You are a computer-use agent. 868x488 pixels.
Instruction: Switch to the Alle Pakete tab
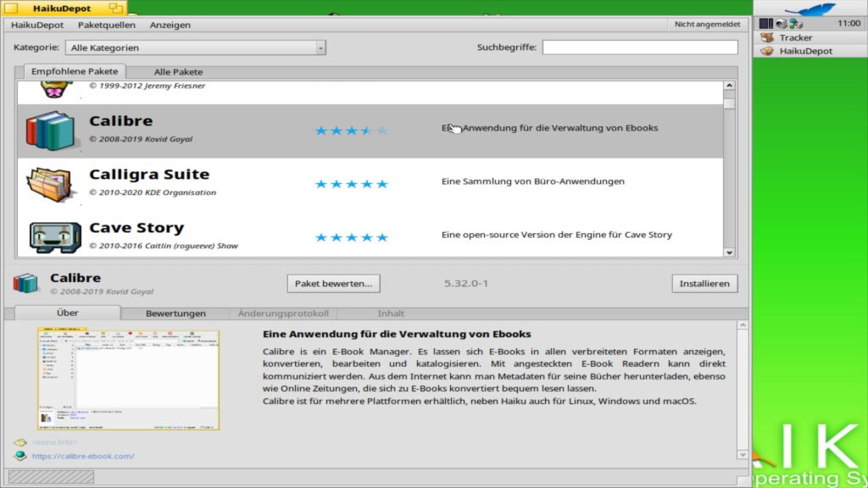[178, 72]
